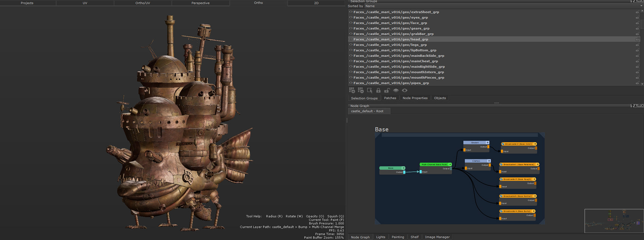Open help icon of Node Graph panel

(632, 106)
